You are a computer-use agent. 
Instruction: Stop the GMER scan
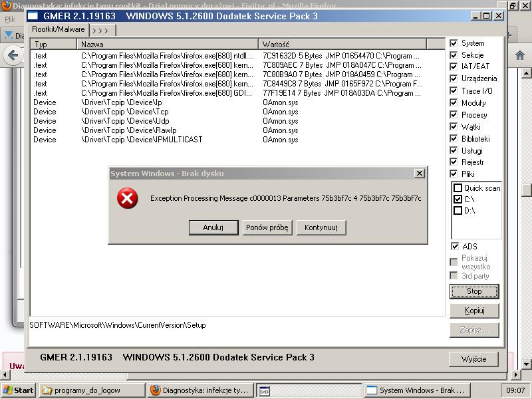coord(474,291)
